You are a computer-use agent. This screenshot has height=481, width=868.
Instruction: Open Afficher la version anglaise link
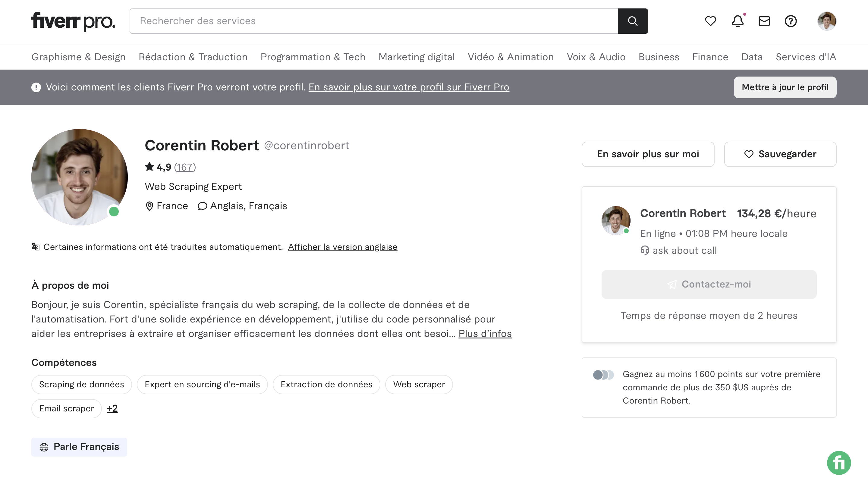click(342, 247)
